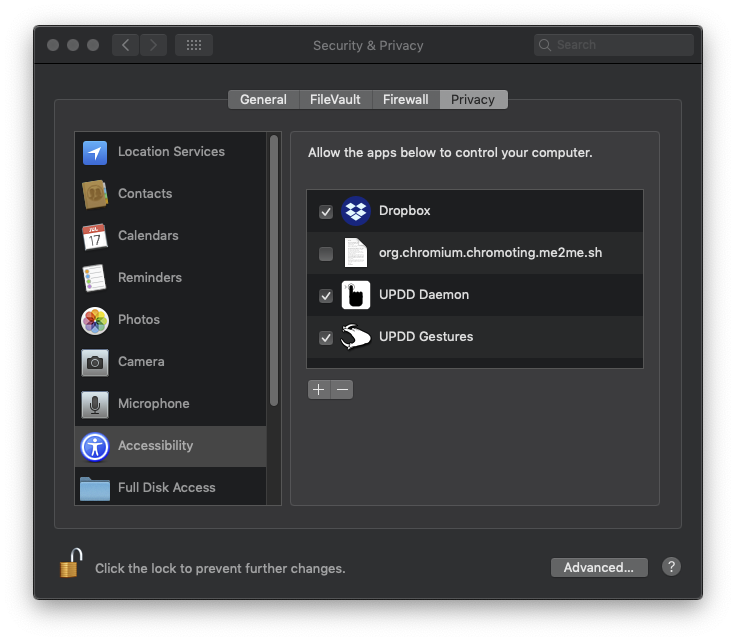
Task: Select Contacts label in the privacy list
Action: point(145,193)
